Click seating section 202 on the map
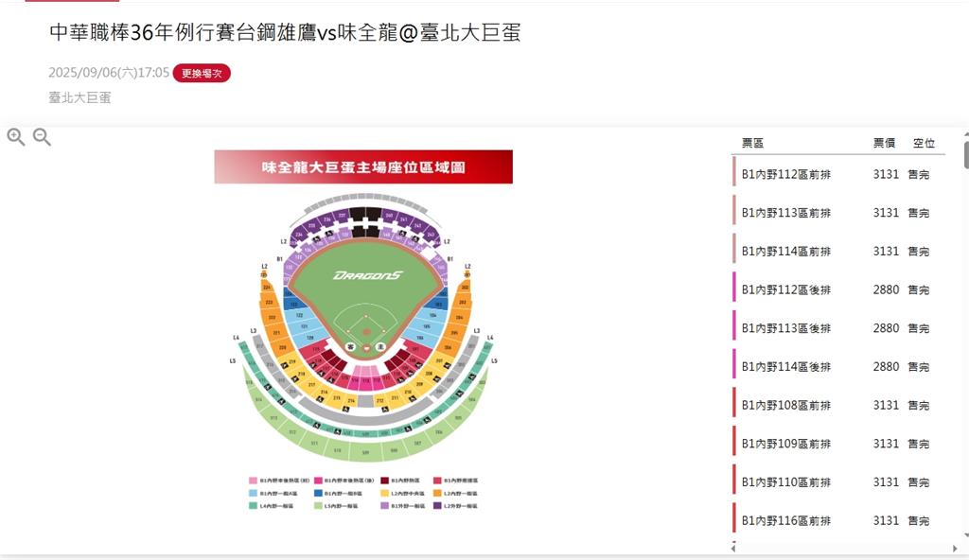The width and height of the screenshot is (969, 560). point(465,288)
